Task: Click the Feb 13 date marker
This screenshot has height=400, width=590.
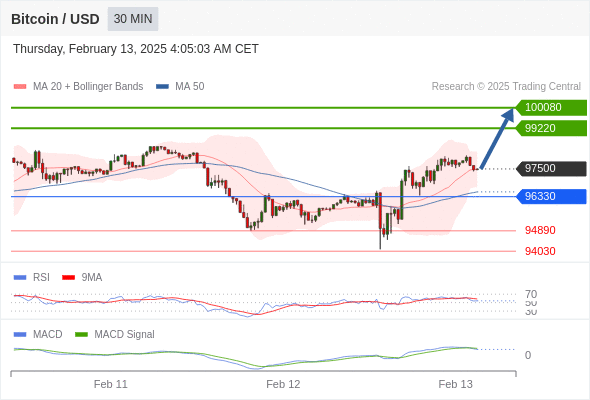Action: point(455,384)
